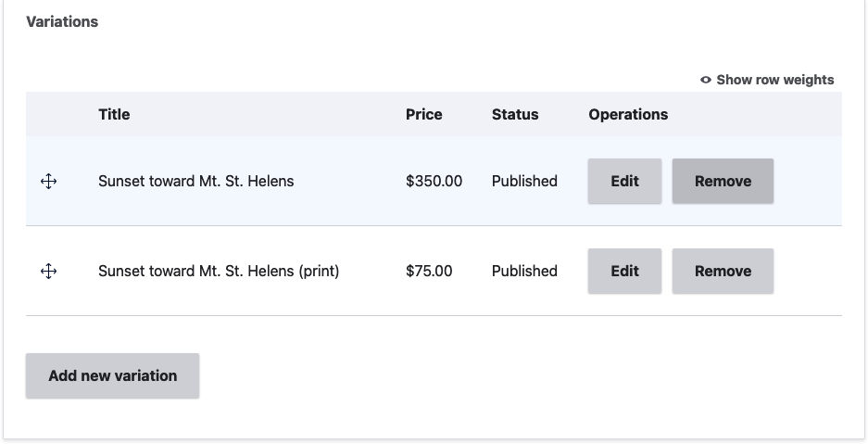868x444 pixels.
Task: Edit the Sunset toward Mt. St. Helens (print) variation
Action: click(624, 271)
